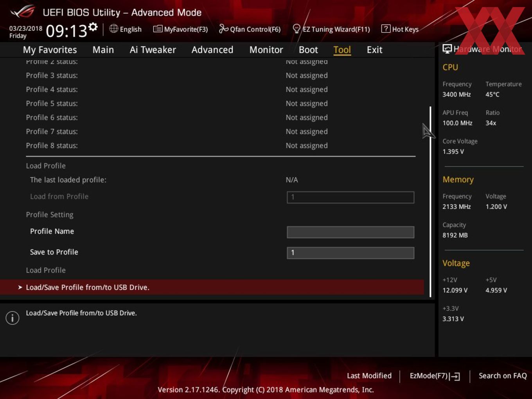Click the N/A last loaded value
The height and width of the screenshot is (399, 532).
click(292, 180)
